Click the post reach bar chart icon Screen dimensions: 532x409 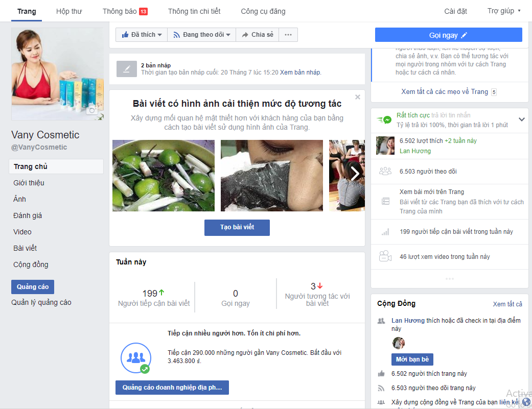click(385, 232)
